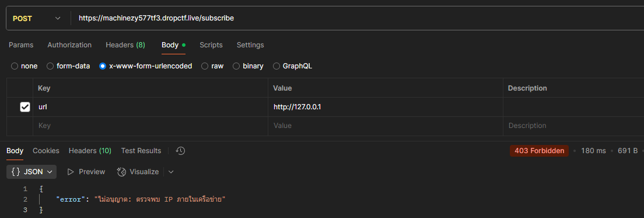Open the Scripts tab
The width and height of the screenshot is (644, 218).
click(x=211, y=45)
